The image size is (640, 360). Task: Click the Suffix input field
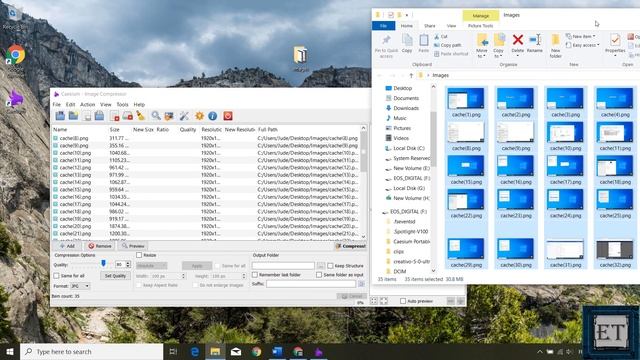311,284
